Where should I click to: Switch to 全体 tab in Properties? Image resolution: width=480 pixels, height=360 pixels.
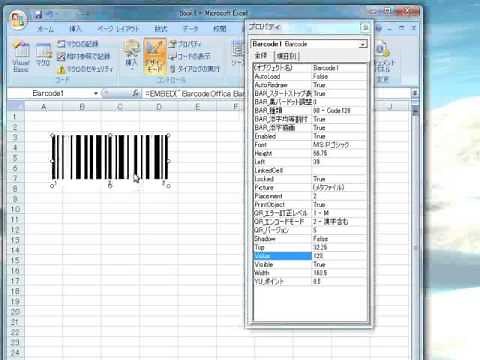[x=261, y=56]
